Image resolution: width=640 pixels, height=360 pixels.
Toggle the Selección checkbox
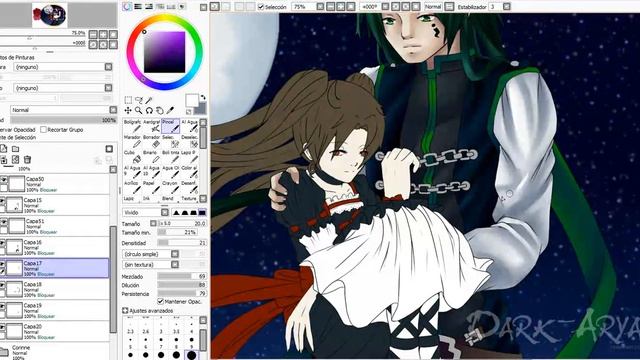pos(261,7)
